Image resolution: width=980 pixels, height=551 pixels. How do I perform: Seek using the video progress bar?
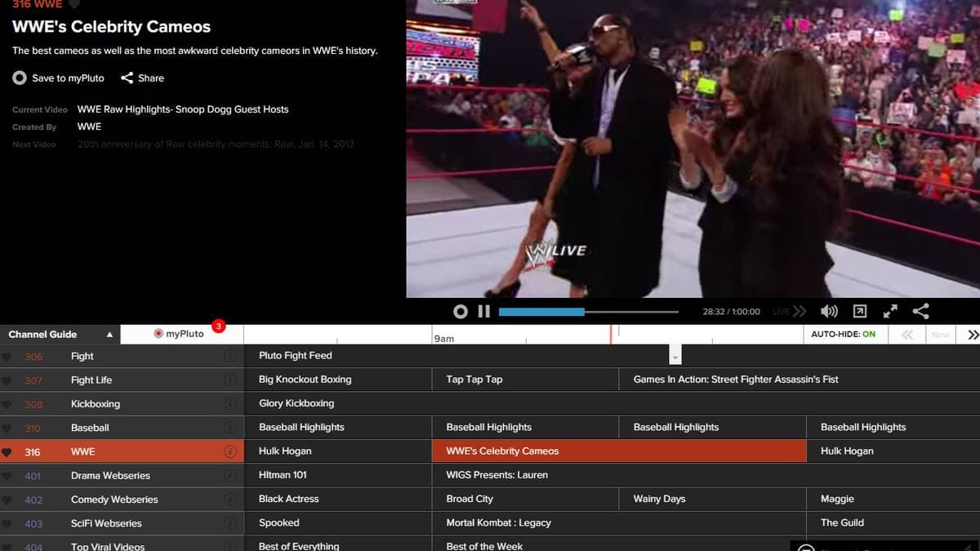[588, 311]
